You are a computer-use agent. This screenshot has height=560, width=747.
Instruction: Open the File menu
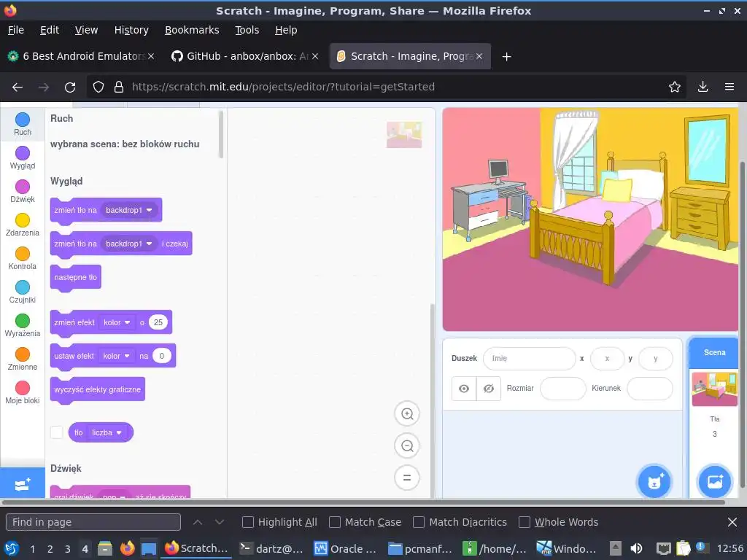(x=16, y=30)
